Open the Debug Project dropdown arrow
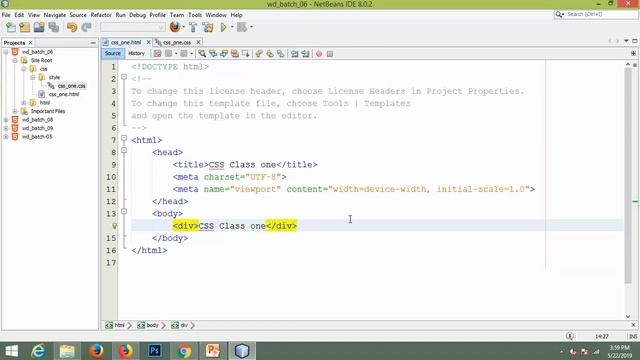Image resolution: width=640 pixels, height=360 pixels. point(251,27)
